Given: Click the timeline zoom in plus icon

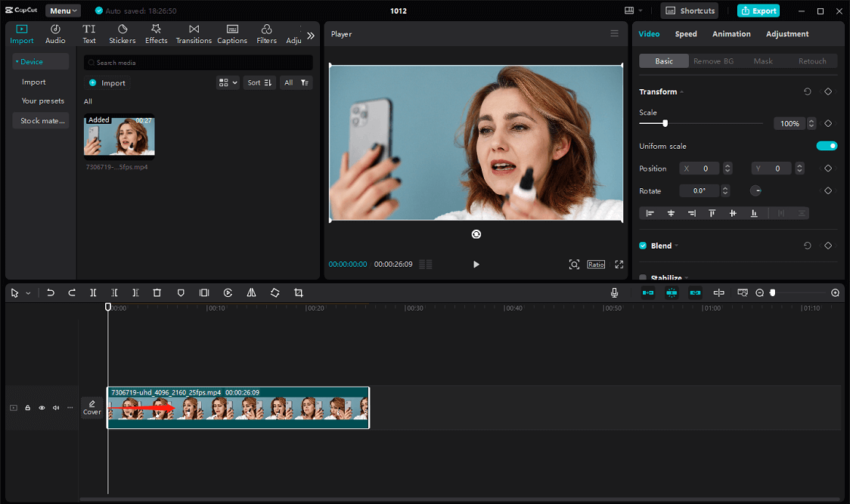Looking at the screenshot, I should pos(836,292).
